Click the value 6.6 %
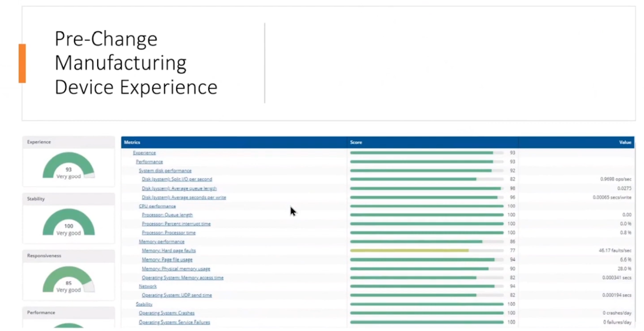Screen dimensions: 644x331 (x=626, y=260)
